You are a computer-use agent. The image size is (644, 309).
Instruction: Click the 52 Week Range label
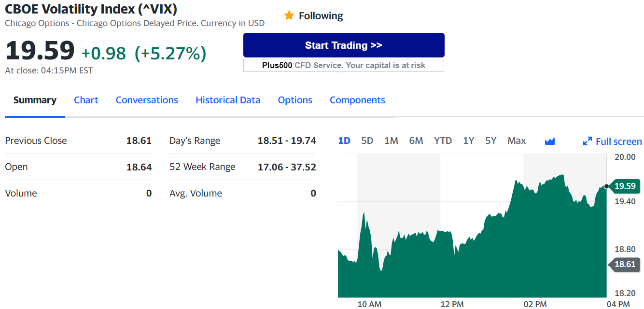[202, 167]
